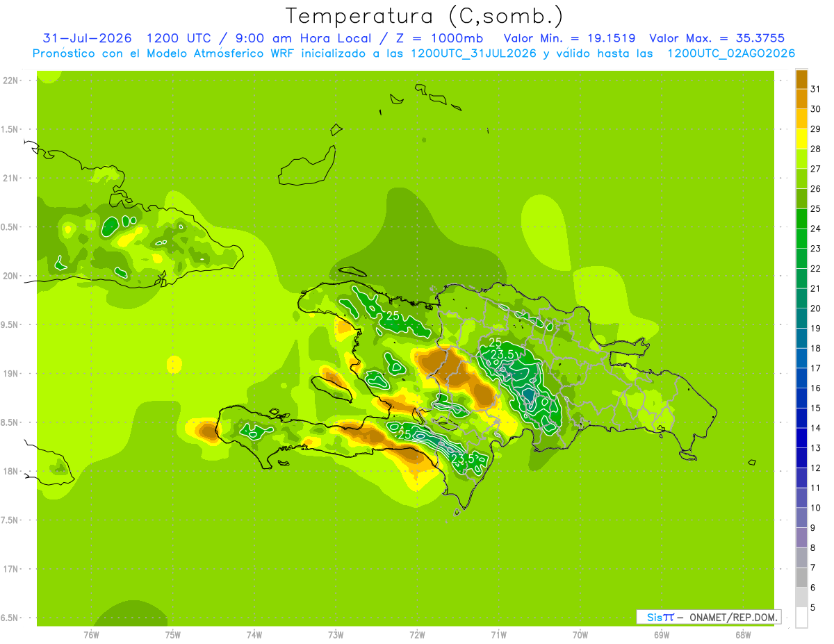Screen dimensions: 834x644
Task: Click the legend value "20"
Action: point(816,308)
